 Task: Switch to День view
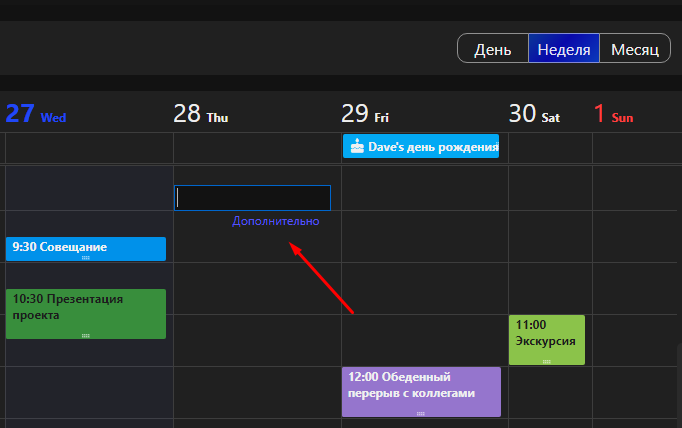click(493, 48)
